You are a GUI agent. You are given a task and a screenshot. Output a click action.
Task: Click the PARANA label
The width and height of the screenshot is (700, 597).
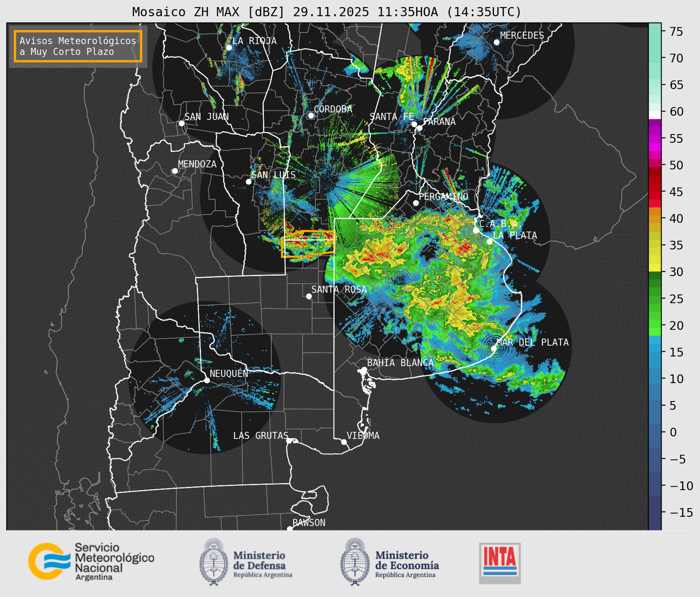pyautogui.click(x=439, y=122)
